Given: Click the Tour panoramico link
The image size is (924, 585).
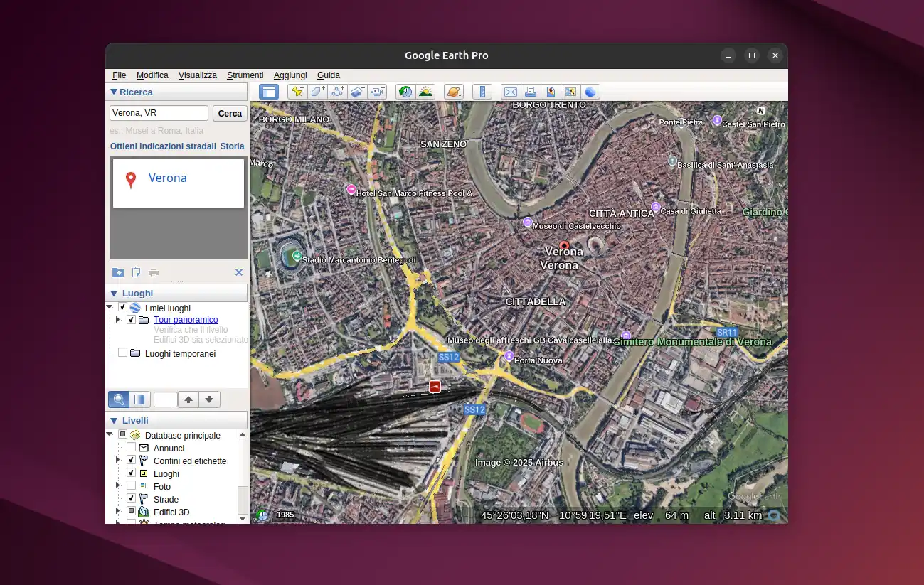Looking at the screenshot, I should [x=186, y=320].
